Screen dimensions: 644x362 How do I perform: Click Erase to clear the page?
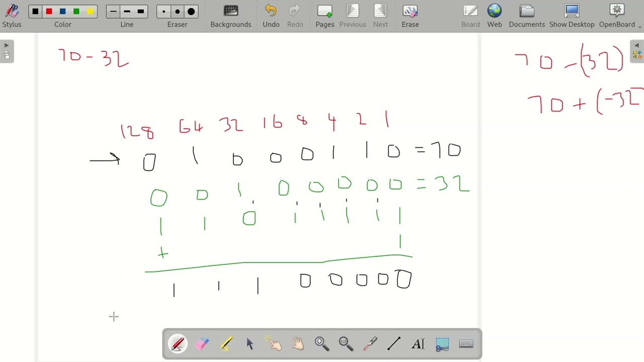410,16
